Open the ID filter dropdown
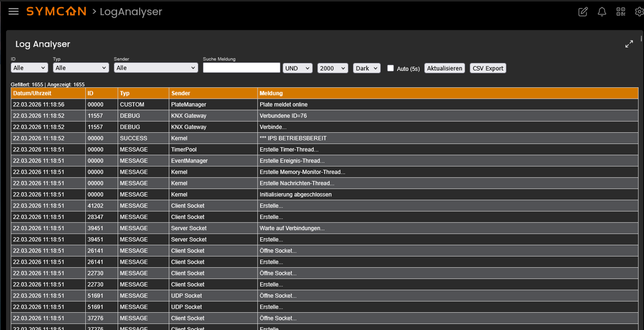Screen dimensions: 644x330 click(x=29, y=68)
